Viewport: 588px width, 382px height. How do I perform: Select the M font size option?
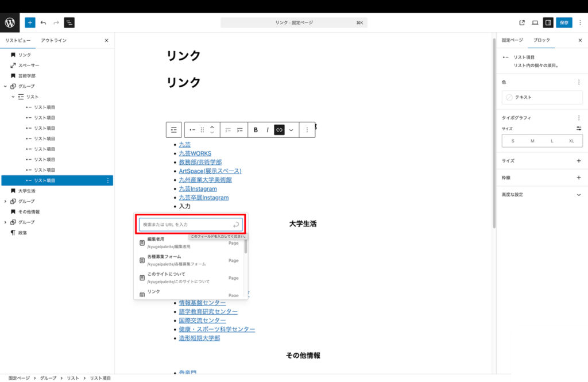(x=532, y=141)
